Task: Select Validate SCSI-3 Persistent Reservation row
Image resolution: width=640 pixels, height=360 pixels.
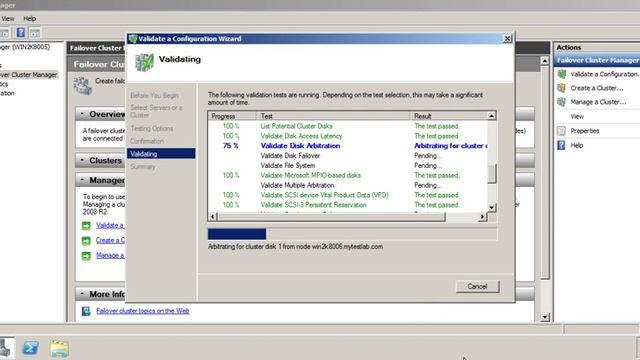Action: pos(348,205)
